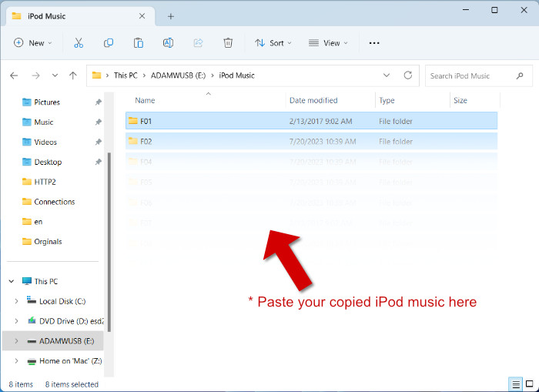Switch to large icons view in status bar
The height and width of the screenshot is (392, 539).
coord(530,384)
